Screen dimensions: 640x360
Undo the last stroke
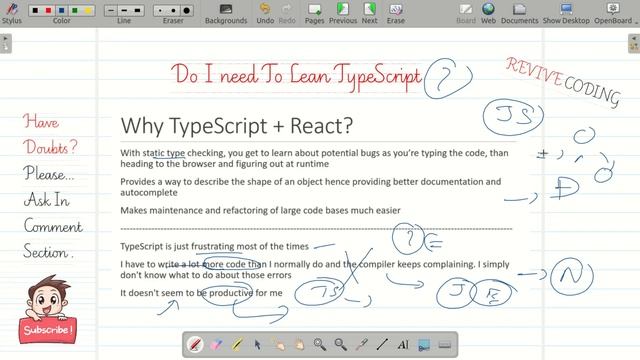(265, 13)
